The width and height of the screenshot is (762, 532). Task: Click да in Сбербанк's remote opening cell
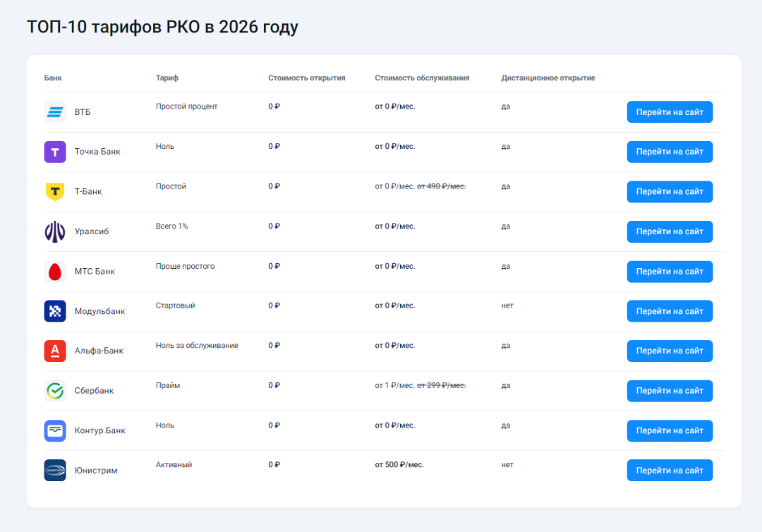505,385
